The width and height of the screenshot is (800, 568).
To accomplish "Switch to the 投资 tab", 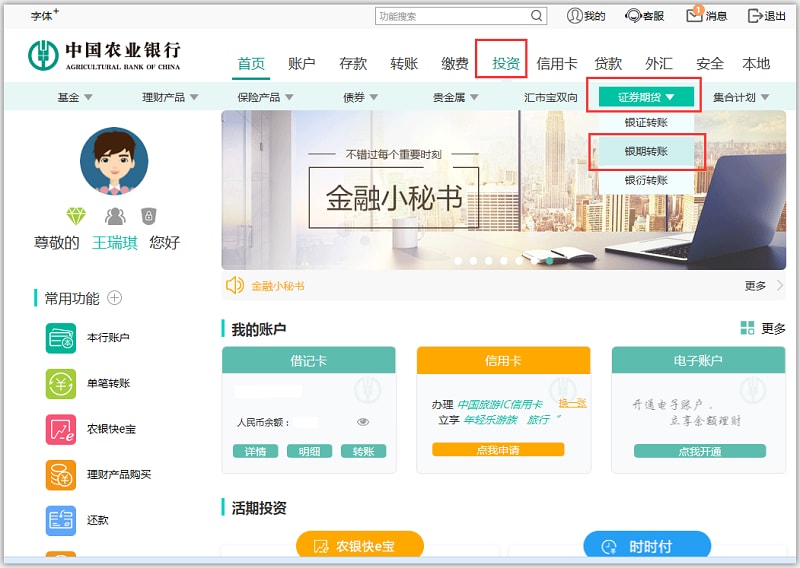I will click(506, 63).
